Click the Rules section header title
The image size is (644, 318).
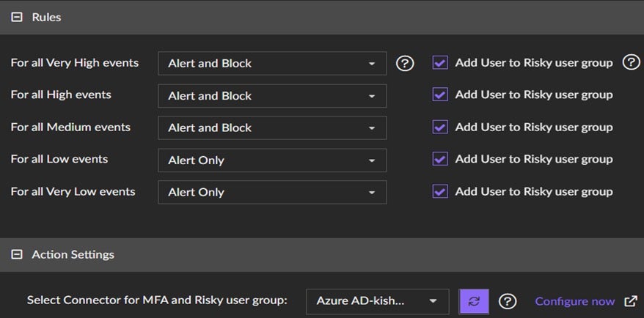(46, 17)
